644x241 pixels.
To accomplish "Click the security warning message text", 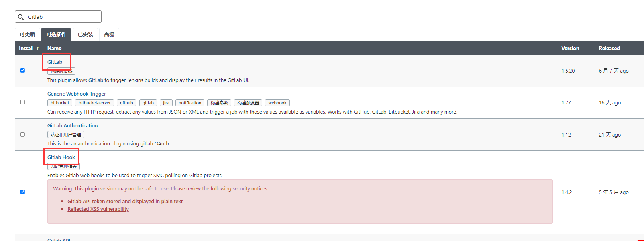I will 161,189.
